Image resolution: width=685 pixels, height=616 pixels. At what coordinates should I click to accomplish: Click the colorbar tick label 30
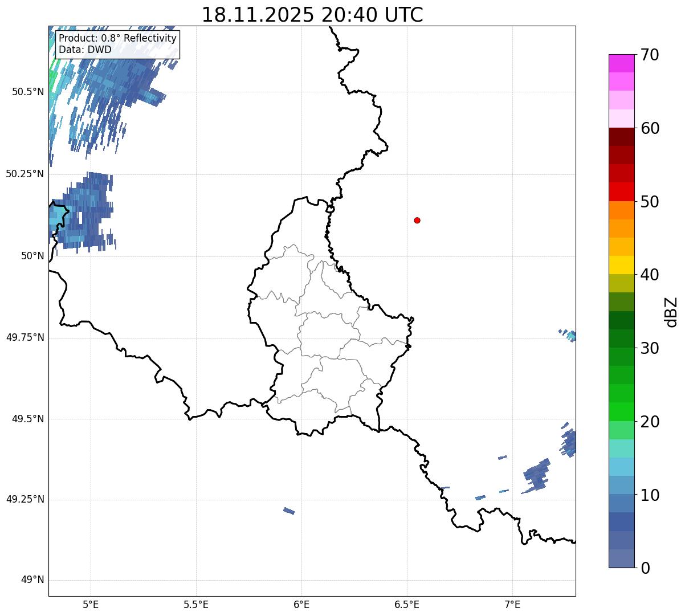[650, 348]
